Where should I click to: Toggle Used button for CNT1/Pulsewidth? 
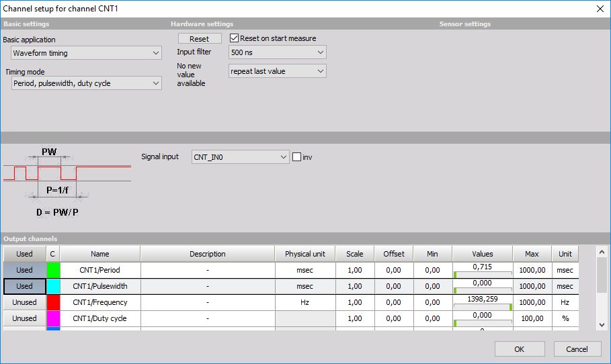25,286
